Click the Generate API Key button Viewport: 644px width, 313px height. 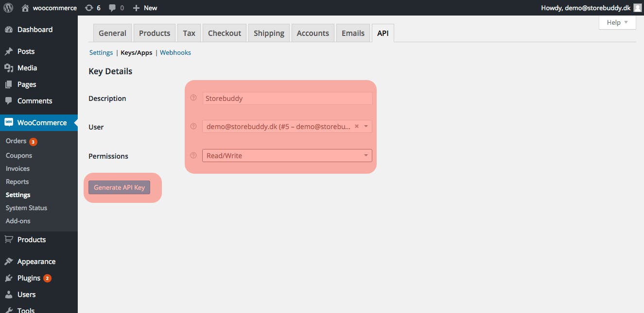(120, 187)
